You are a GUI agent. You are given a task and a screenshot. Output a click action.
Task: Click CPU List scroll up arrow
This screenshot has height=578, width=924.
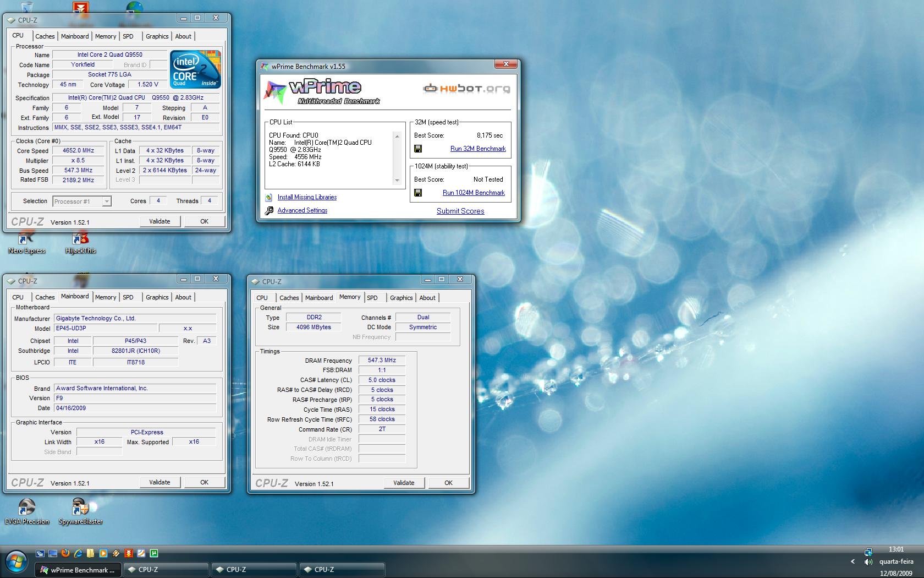coord(397,136)
